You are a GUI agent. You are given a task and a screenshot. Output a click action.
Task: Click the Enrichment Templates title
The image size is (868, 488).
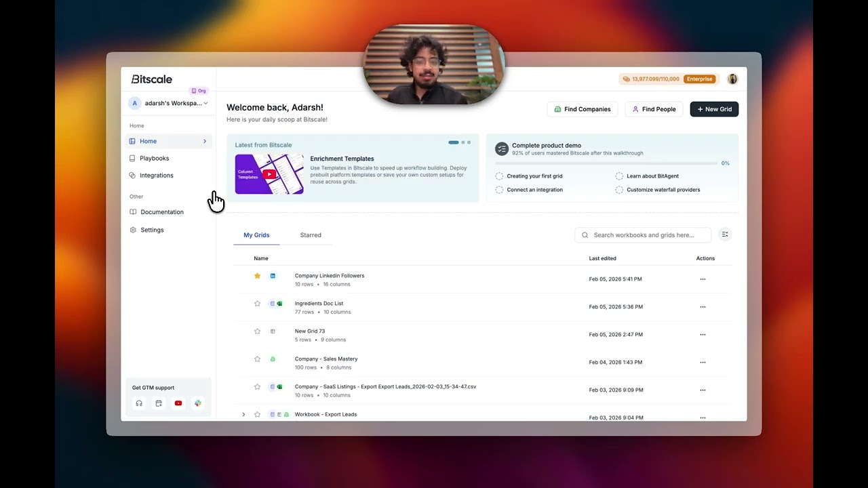point(342,159)
